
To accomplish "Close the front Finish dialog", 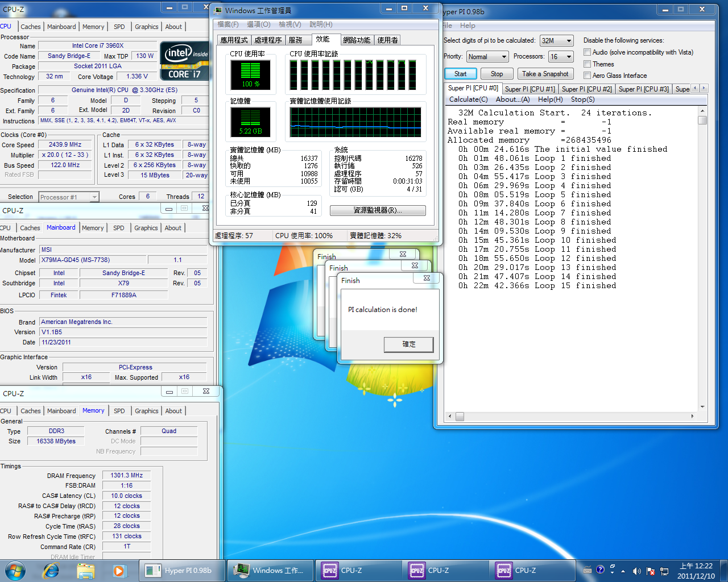I will click(x=427, y=278).
